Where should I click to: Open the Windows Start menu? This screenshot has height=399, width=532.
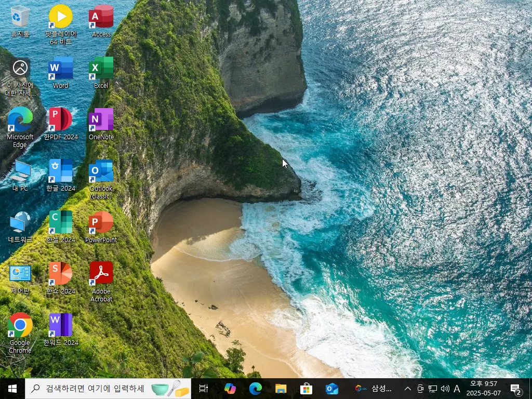coord(12,389)
